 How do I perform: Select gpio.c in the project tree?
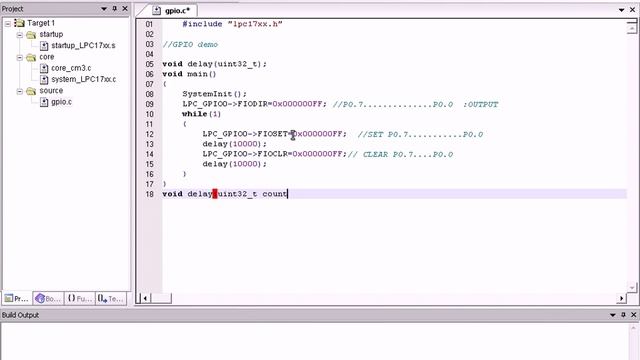[x=62, y=102]
